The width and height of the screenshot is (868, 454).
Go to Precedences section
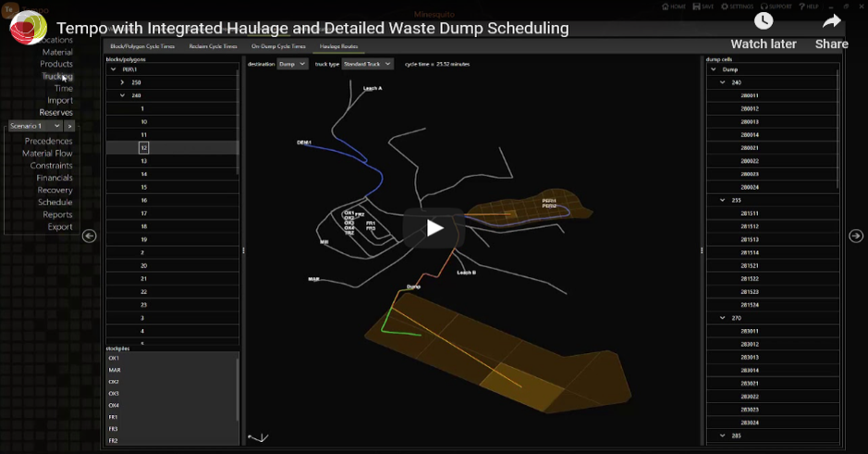49,141
